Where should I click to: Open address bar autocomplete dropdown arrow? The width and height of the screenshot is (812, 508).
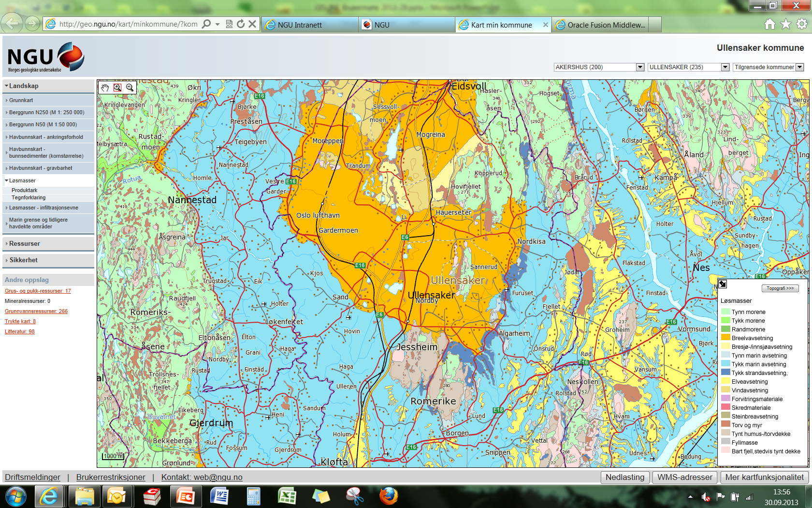pyautogui.click(x=218, y=24)
